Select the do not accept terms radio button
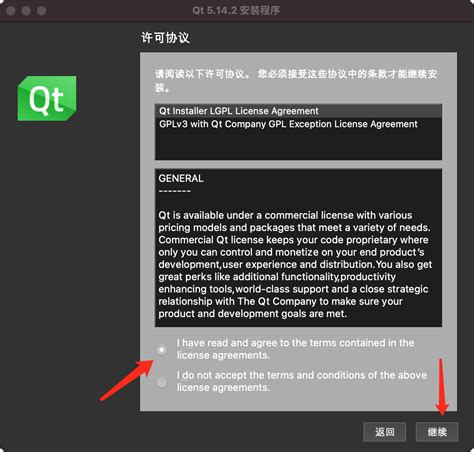Image resolution: width=474 pixels, height=452 pixels. point(162,382)
